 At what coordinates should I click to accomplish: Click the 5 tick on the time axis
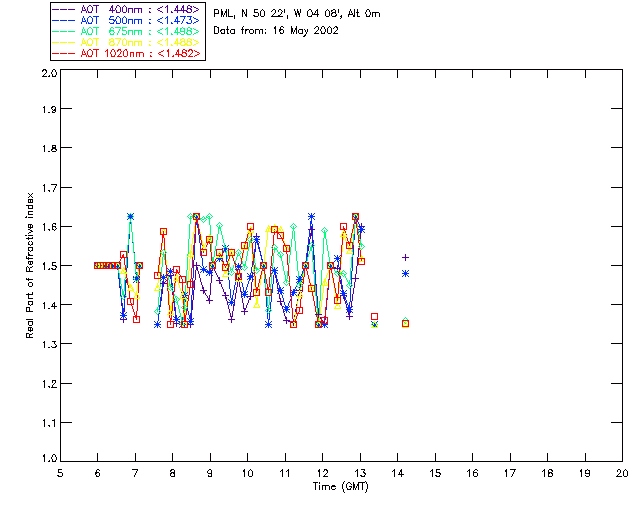[x=60, y=473]
